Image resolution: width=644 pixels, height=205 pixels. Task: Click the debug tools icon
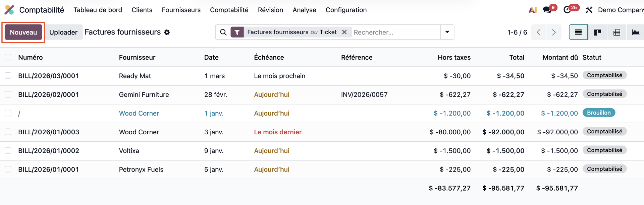(589, 10)
